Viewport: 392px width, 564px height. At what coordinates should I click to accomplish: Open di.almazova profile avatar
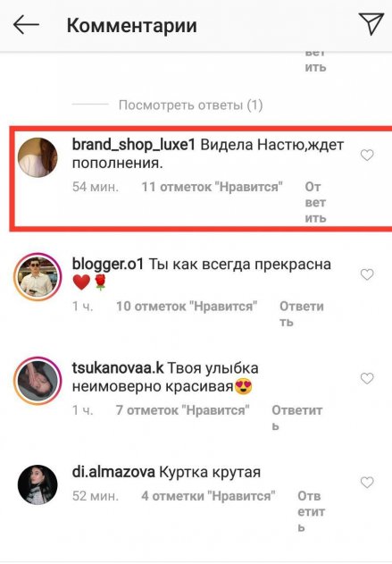pos(38,484)
